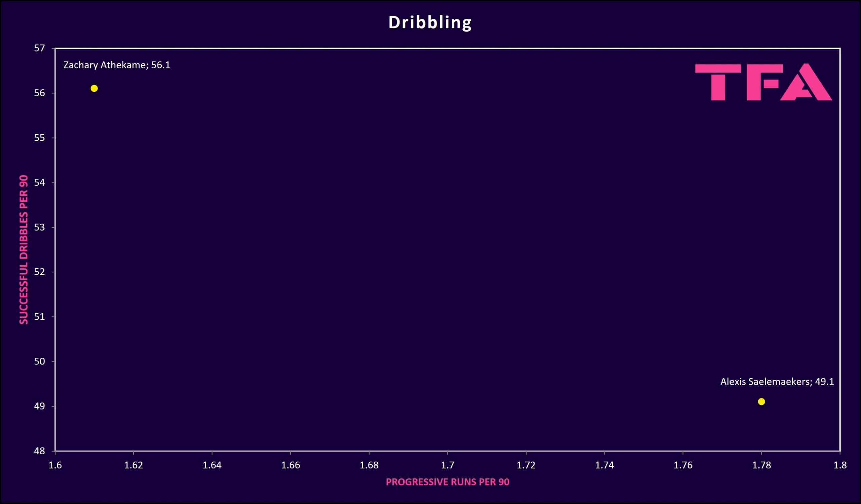Select the Successful Dribbles Per 90 axis title
Viewport: 861px width, 504px height.
click(x=24, y=249)
